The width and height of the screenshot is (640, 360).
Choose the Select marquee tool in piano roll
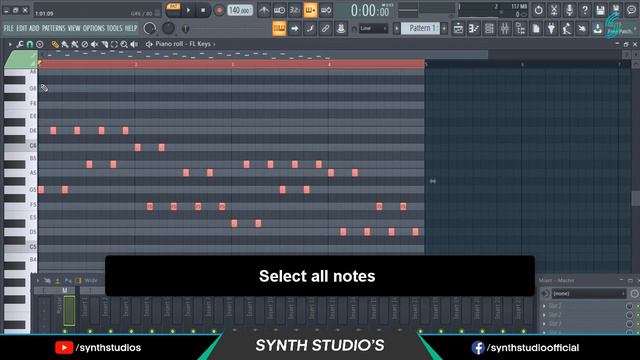[114, 44]
